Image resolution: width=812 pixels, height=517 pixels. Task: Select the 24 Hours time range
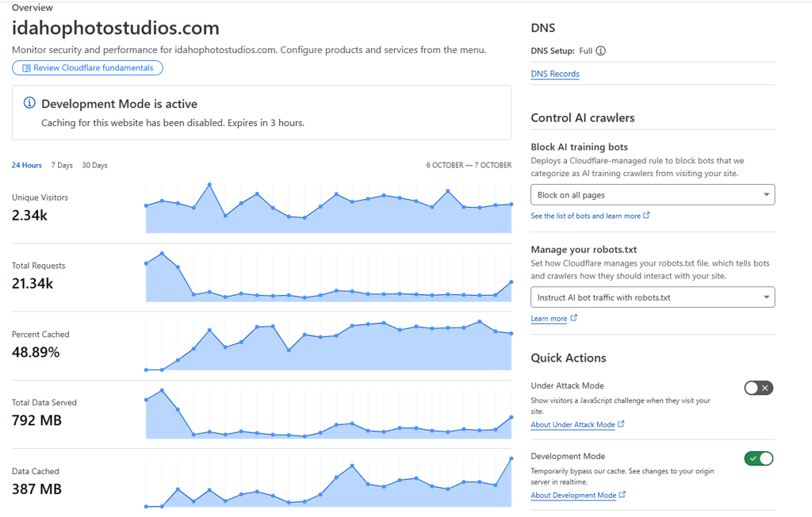coord(27,165)
